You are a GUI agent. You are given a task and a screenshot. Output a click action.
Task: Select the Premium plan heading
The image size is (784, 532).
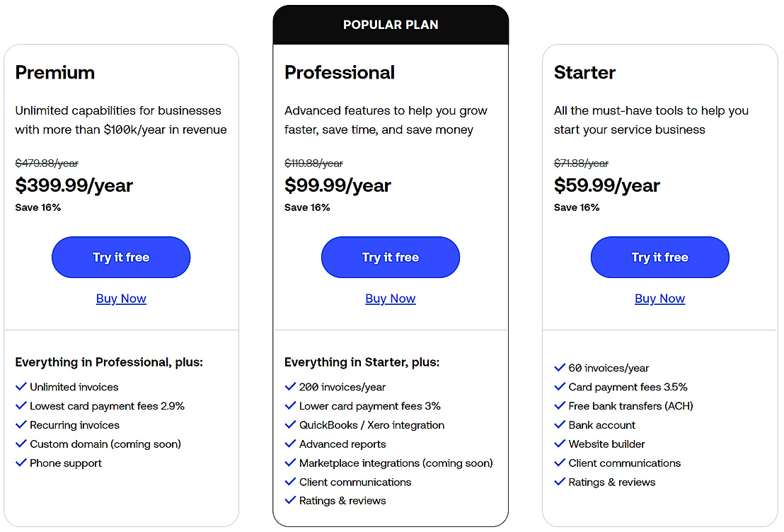pyautogui.click(x=55, y=72)
